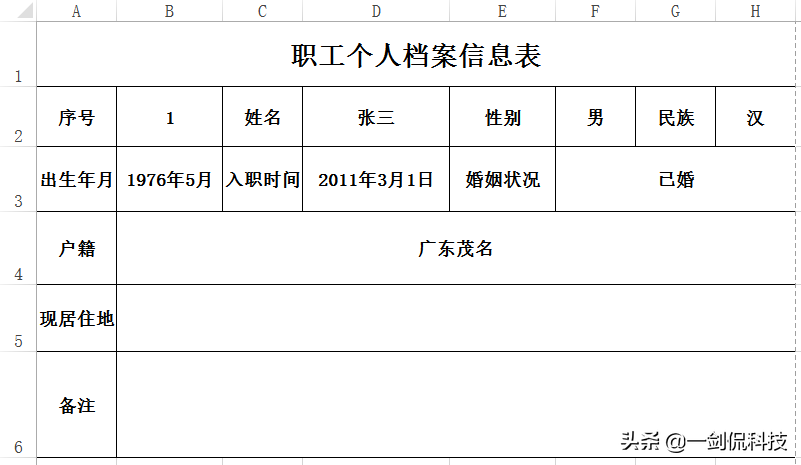Select the 2011年3月1日 hire date cell
The image size is (801, 465).
pos(376,179)
